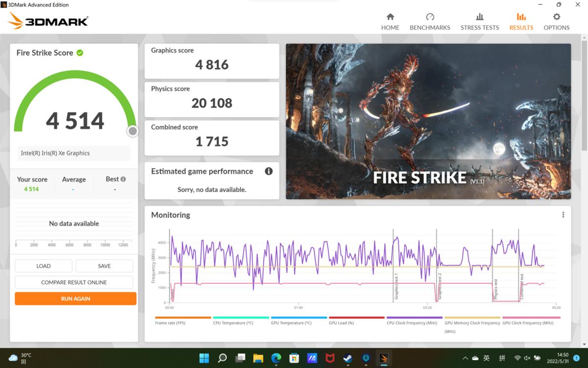Open McAfee from the taskbar

click(329, 358)
